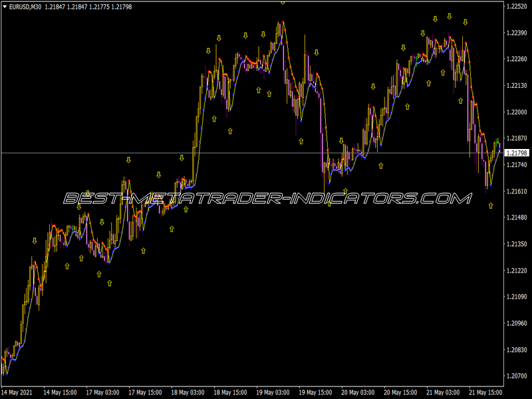Screen dimensions: 532x399
Task: Click the 20 May 03:00 time axis label
Action: 358,392
